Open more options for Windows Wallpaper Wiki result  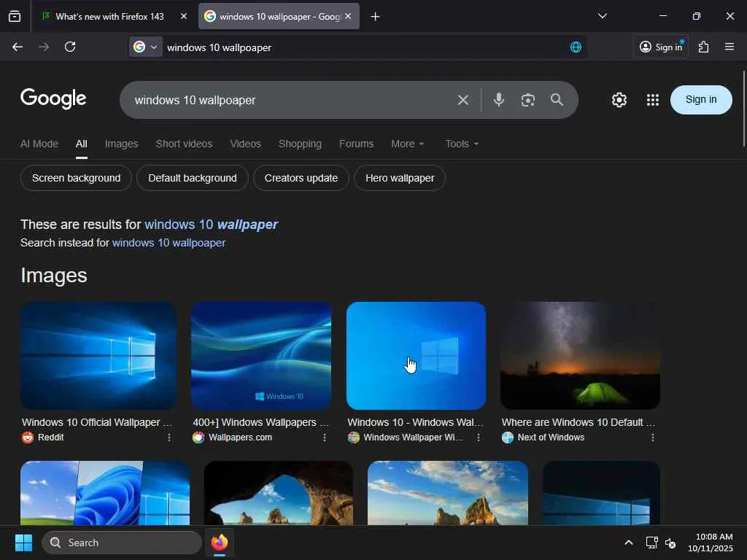(479, 437)
